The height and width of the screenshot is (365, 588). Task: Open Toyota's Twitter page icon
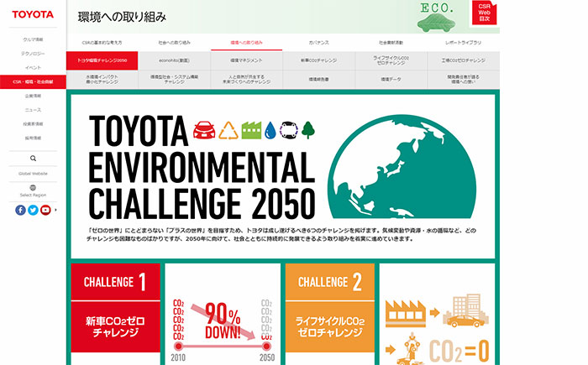click(x=33, y=210)
